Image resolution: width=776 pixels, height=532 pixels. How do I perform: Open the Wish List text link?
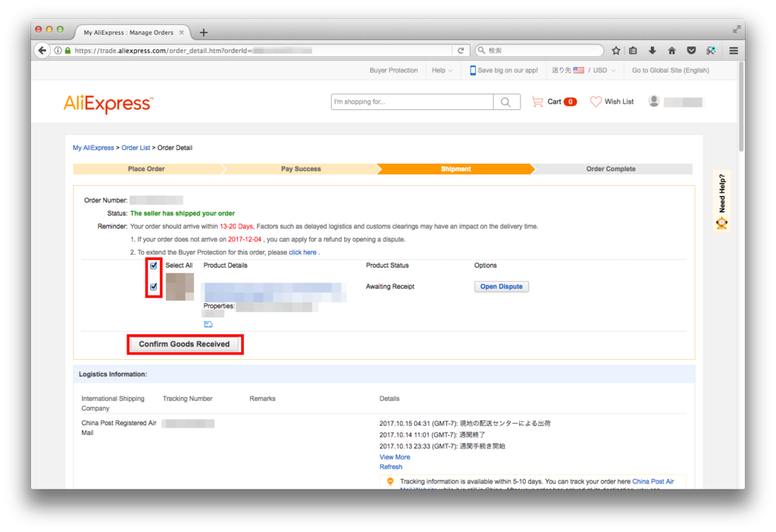pyautogui.click(x=618, y=102)
